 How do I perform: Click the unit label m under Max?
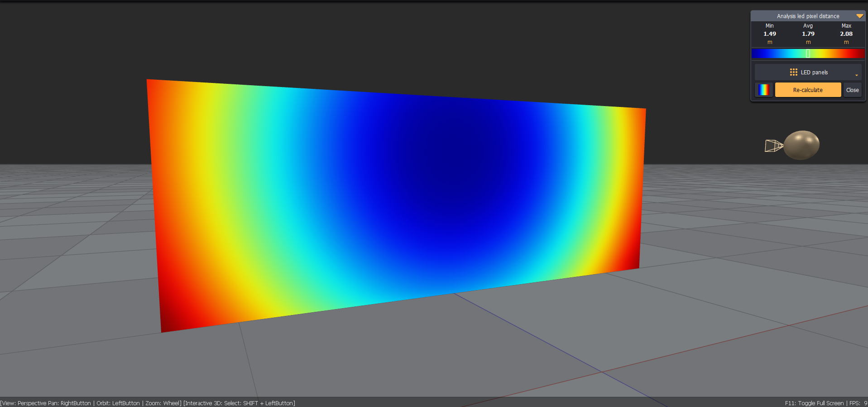pos(846,42)
